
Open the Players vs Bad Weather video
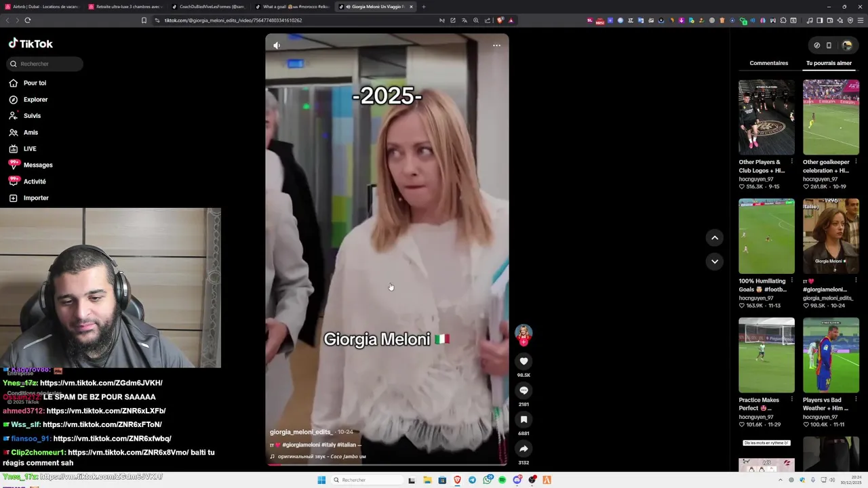tap(831, 355)
